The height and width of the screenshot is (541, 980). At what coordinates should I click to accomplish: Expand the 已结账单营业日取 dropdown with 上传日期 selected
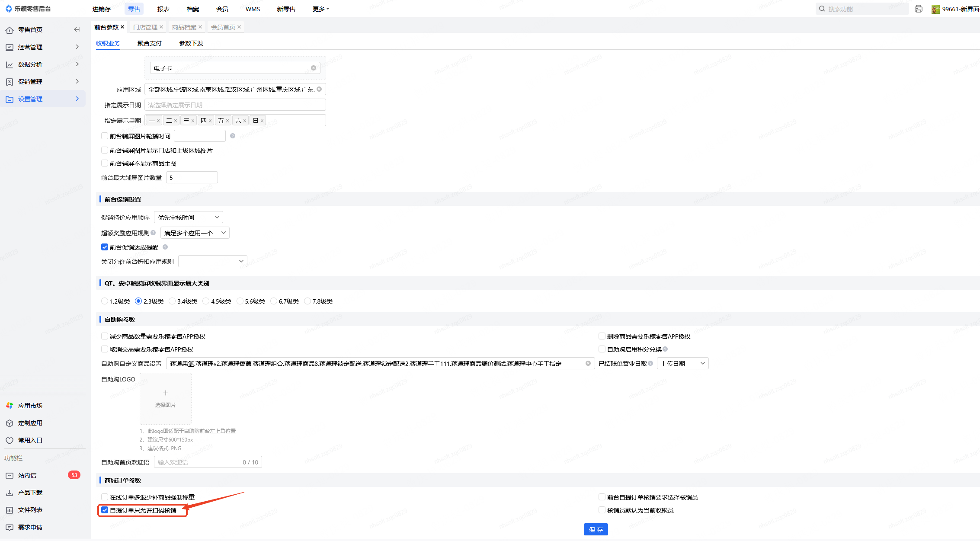pos(682,364)
